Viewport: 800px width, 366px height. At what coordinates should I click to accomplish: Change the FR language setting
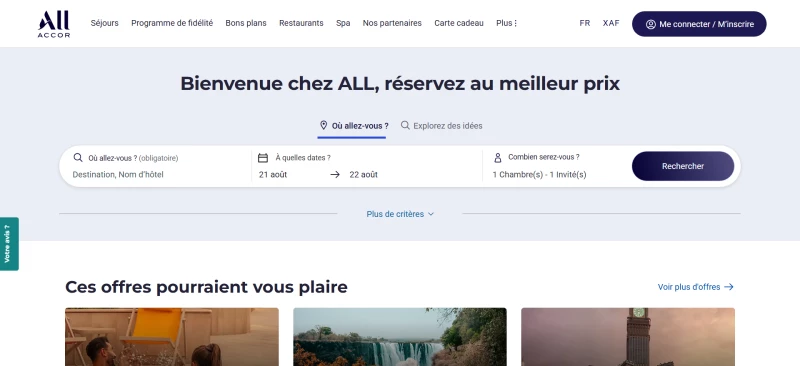585,23
